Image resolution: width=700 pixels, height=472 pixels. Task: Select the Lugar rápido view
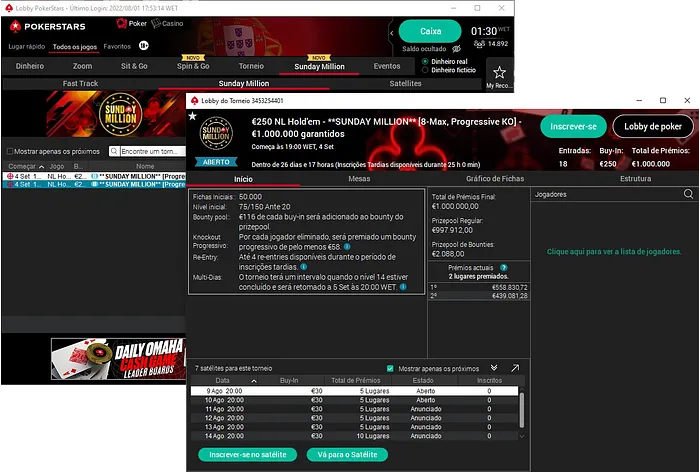point(27,46)
